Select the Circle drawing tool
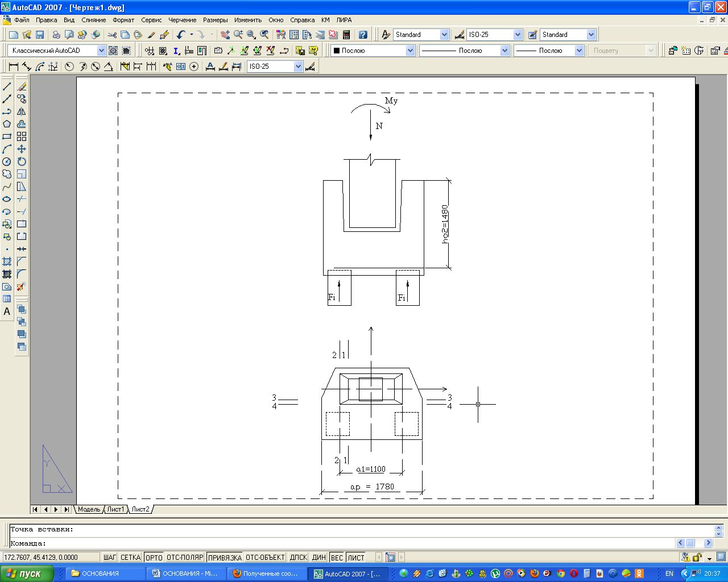 [x=7, y=161]
